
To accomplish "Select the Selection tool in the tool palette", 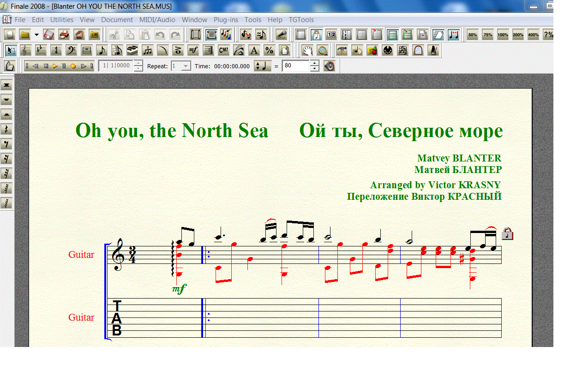I will click(x=11, y=50).
